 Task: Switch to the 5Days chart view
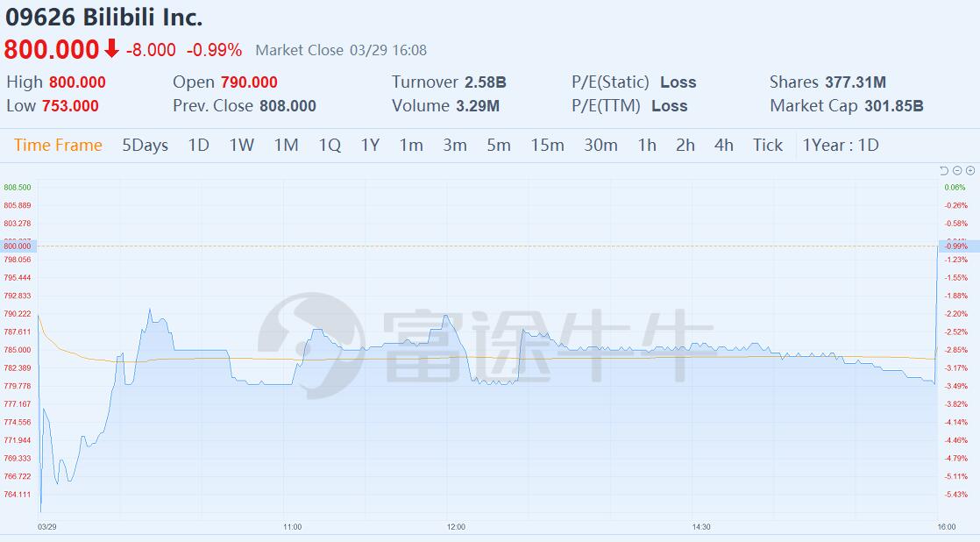(145, 145)
